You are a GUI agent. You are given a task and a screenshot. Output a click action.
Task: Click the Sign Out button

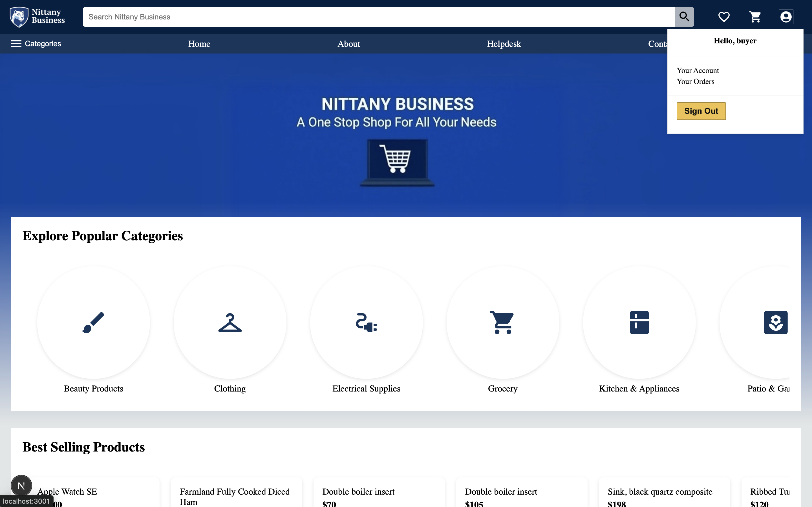point(701,111)
